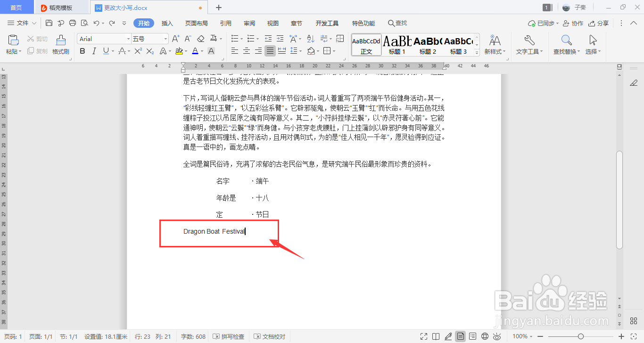Click the font color A button
644x343 pixels.
pyautogui.click(x=195, y=51)
